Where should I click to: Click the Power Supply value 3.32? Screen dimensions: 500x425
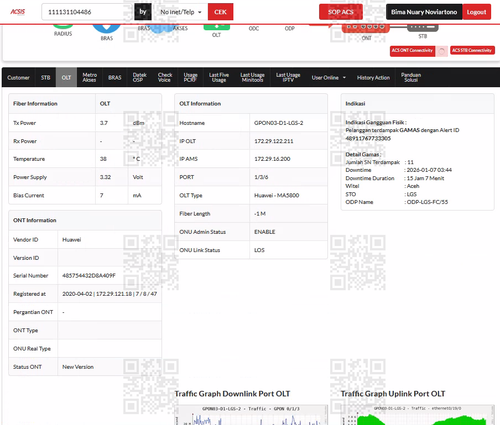tap(105, 177)
